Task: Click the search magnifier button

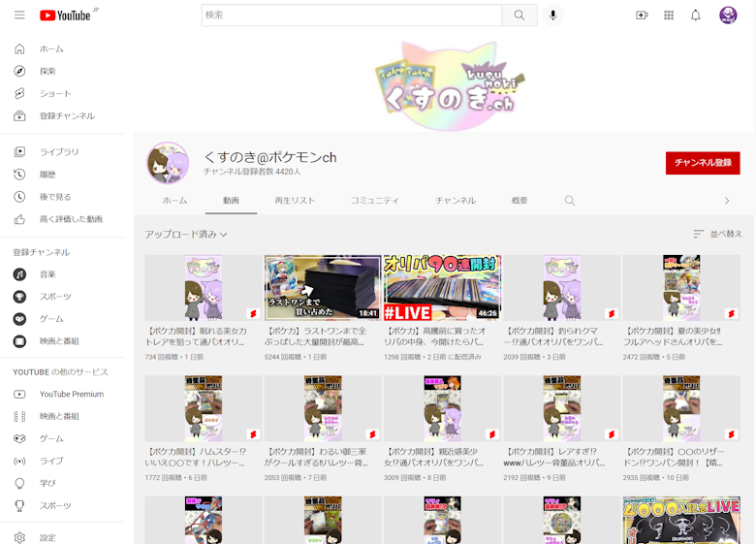Action: pos(520,16)
